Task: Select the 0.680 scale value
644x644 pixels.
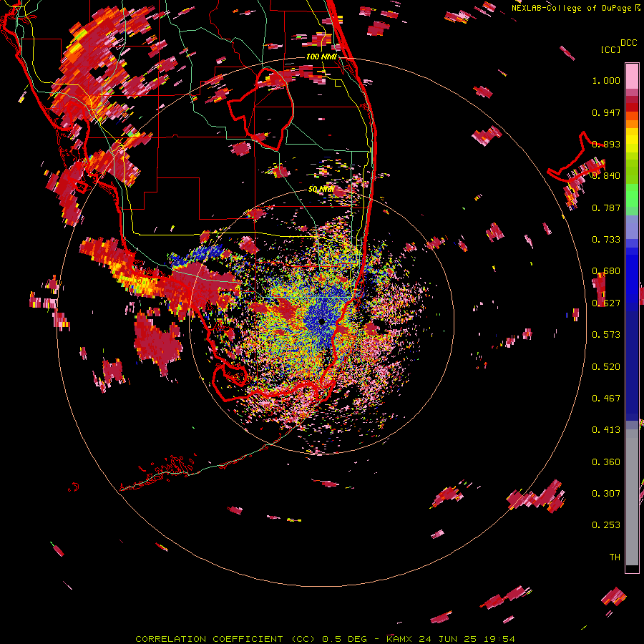Action: (x=606, y=271)
